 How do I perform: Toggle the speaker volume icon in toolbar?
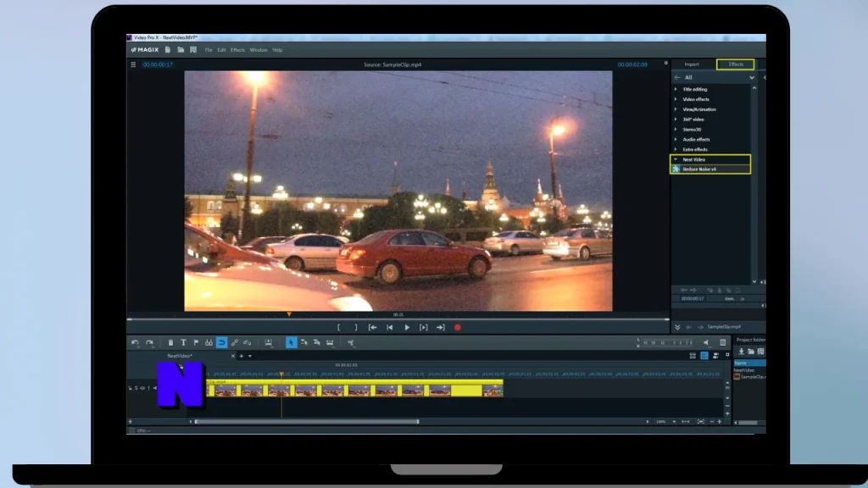(706, 343)
